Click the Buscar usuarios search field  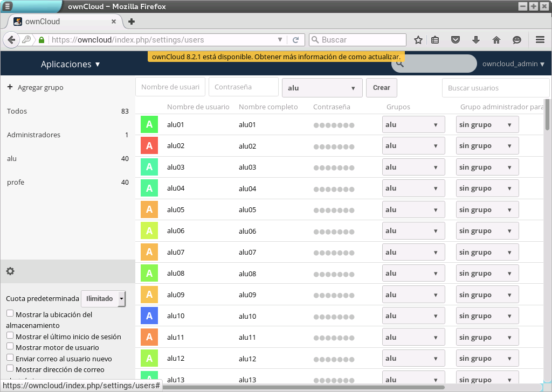(x=495, y=88)
